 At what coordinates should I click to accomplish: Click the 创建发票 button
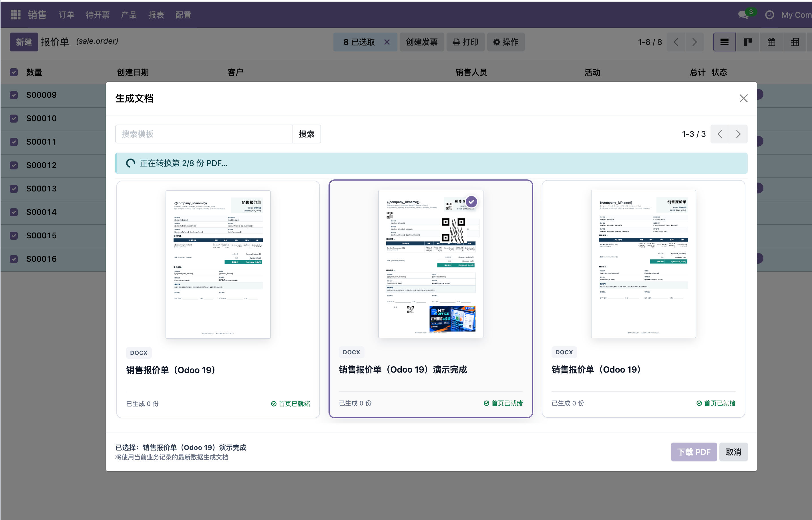click(422, 42)
